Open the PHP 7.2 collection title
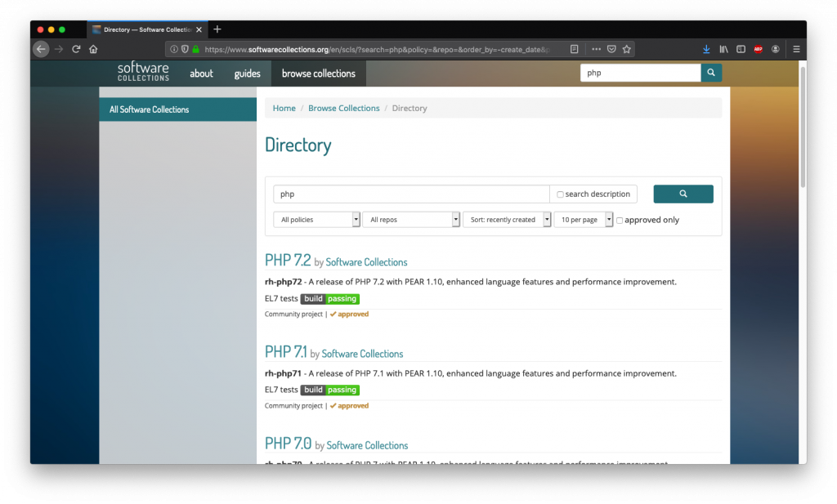Screen dimensions: 837x504 coord(288,261)
